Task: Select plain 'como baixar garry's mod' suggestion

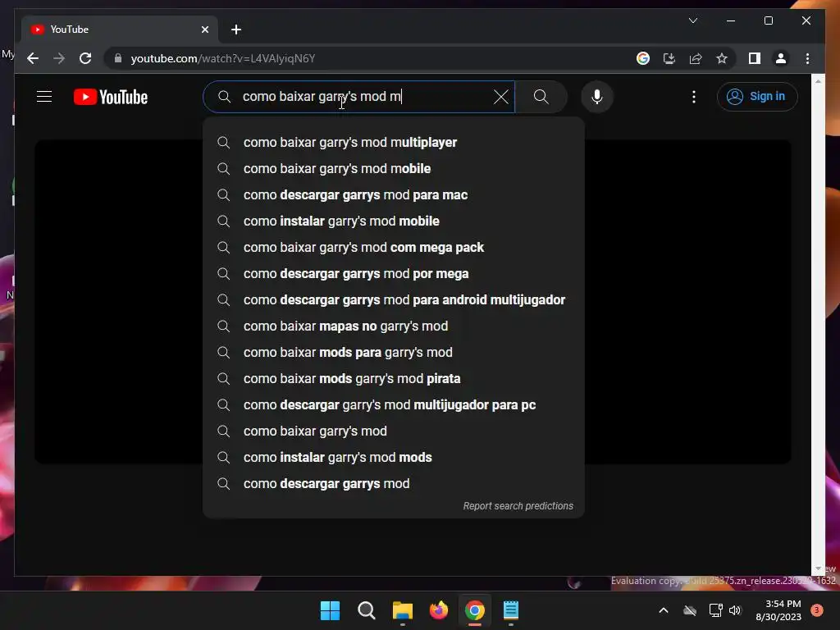Action: [x=393, y=431]
